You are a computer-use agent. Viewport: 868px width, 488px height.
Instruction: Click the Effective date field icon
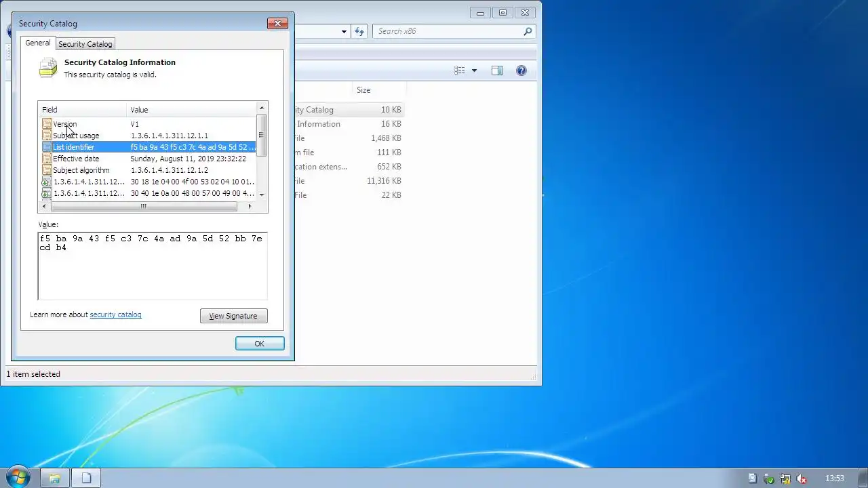tap(47, 159)
